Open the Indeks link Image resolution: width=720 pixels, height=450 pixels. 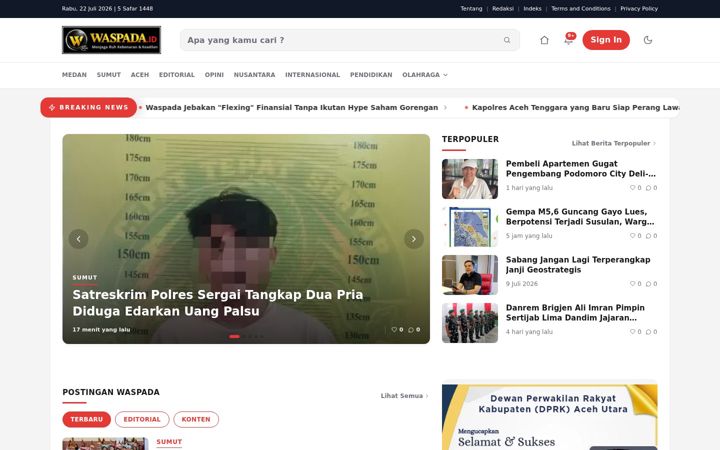click(532, 9)
